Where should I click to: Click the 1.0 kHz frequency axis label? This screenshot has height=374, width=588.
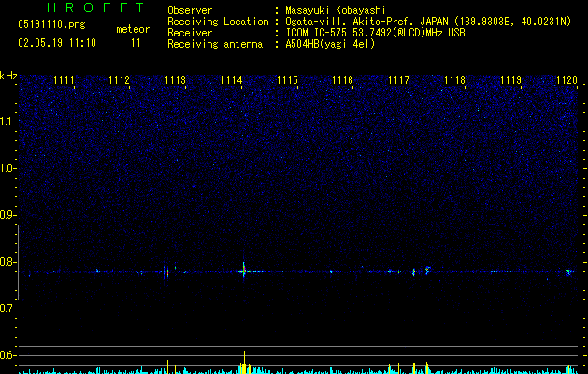pyautogui.click(x=7, y=168)
